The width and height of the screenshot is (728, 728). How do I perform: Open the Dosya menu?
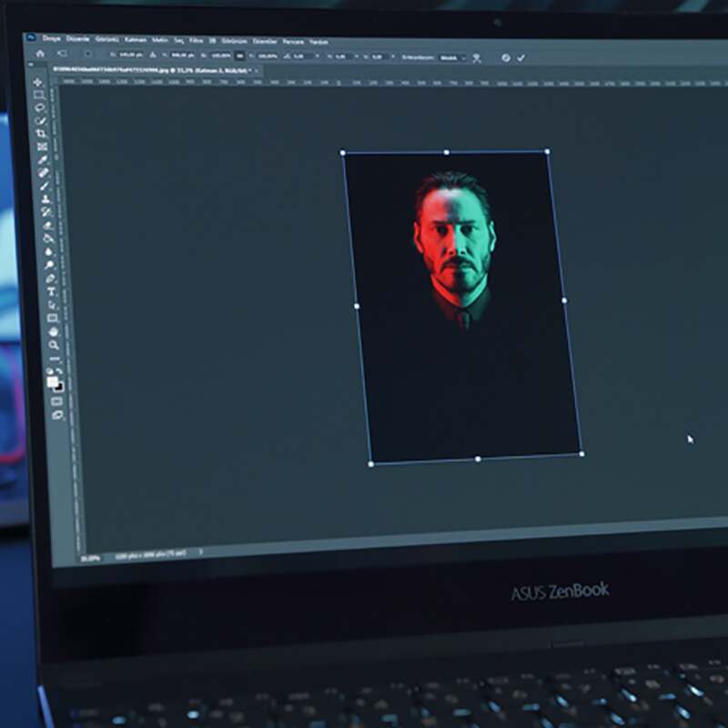pos(51,39)
